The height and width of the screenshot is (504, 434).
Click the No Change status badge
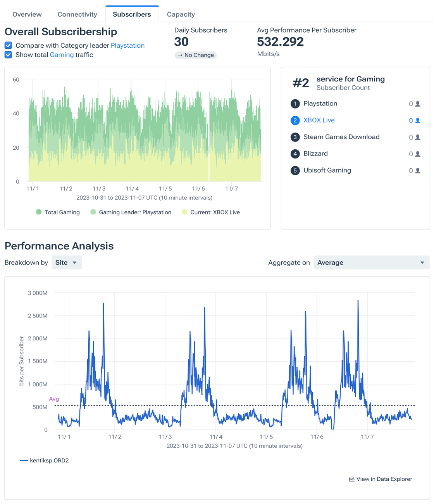[195, 55]
